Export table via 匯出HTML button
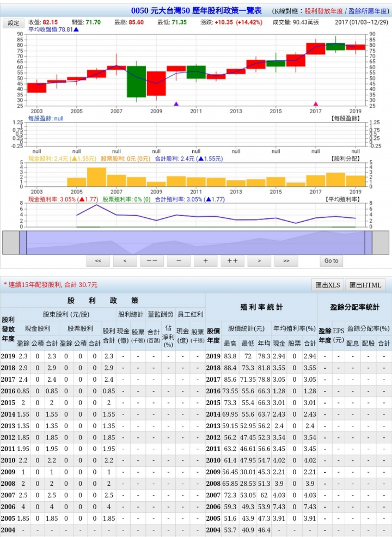This screenshot has width=392, height=537. pyautogui.click(x=365, y=285)
